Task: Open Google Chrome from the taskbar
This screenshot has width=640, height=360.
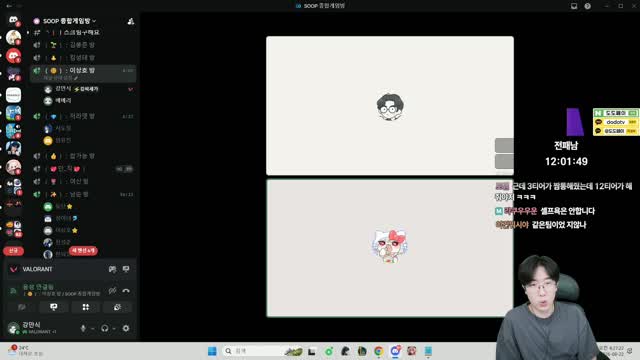Action: [x=379, y=351]
